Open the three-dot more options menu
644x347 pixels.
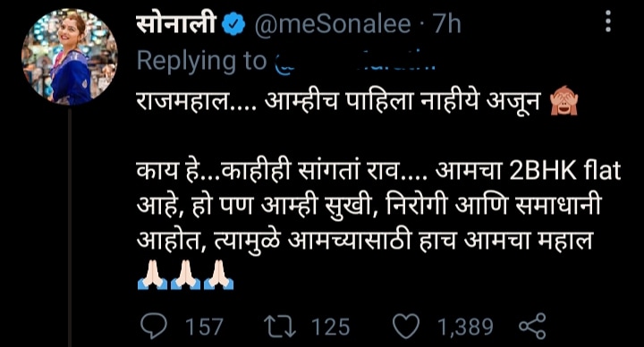click(x=608, y=21)
